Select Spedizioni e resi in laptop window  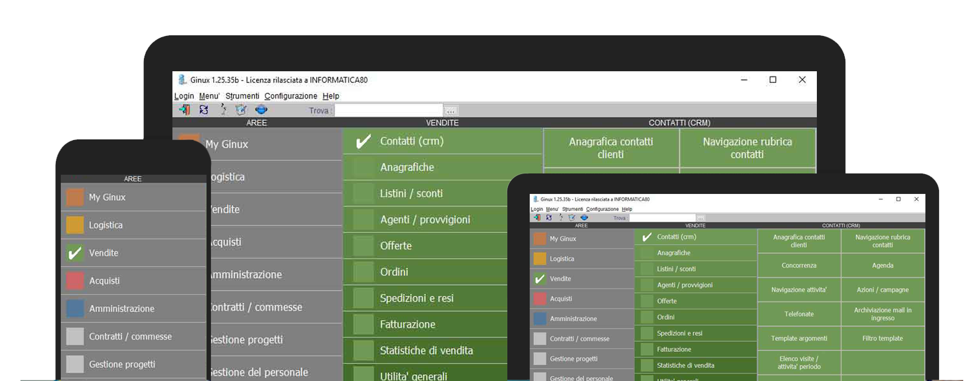click(425, 298)
